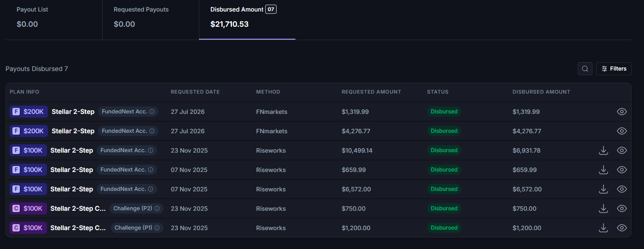Click the Challenge (P2) tag
Image resolution: width=644 pixels, height=249 pixels.
pyautogui.click(x=136, y=208)
